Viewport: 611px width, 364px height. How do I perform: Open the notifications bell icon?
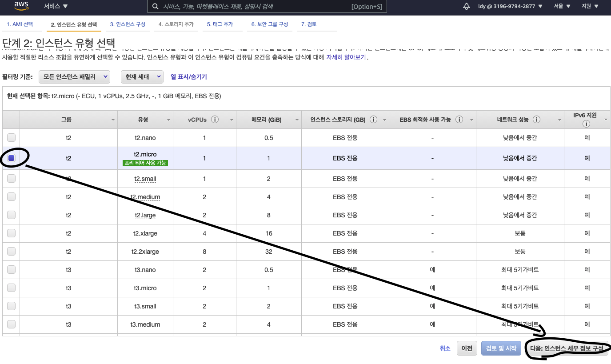467,6
